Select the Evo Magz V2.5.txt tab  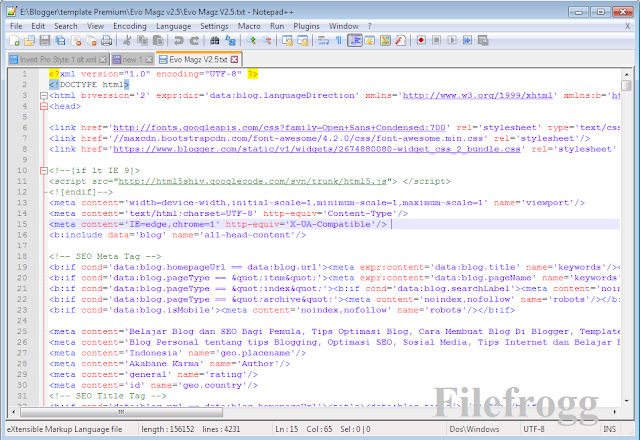coord(198,59)
